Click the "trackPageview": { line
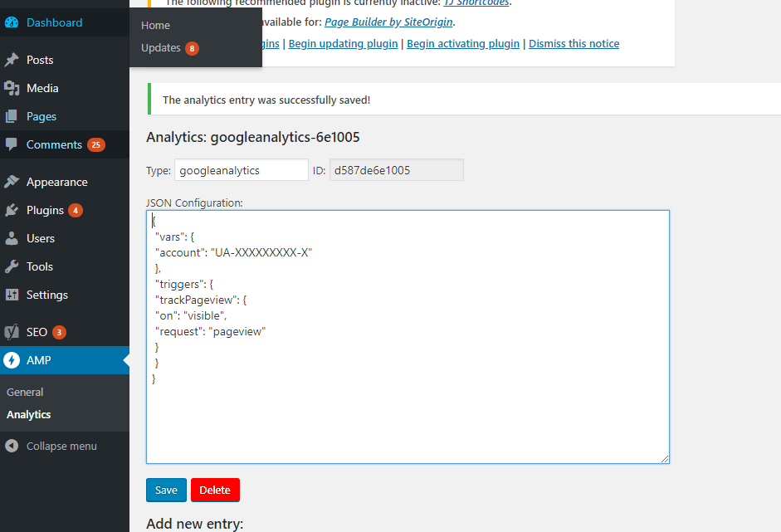Image resolution: width=781 pixels, height=532 pixels. [x=201, y=300]
